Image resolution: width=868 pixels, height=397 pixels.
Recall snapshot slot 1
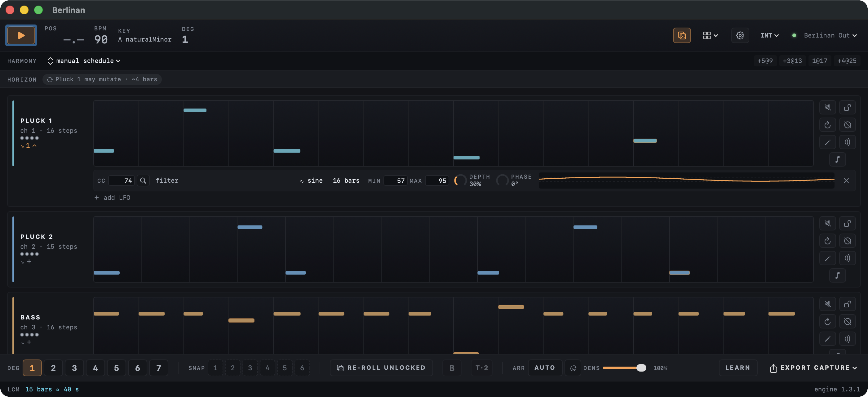(x=215, y=368)
